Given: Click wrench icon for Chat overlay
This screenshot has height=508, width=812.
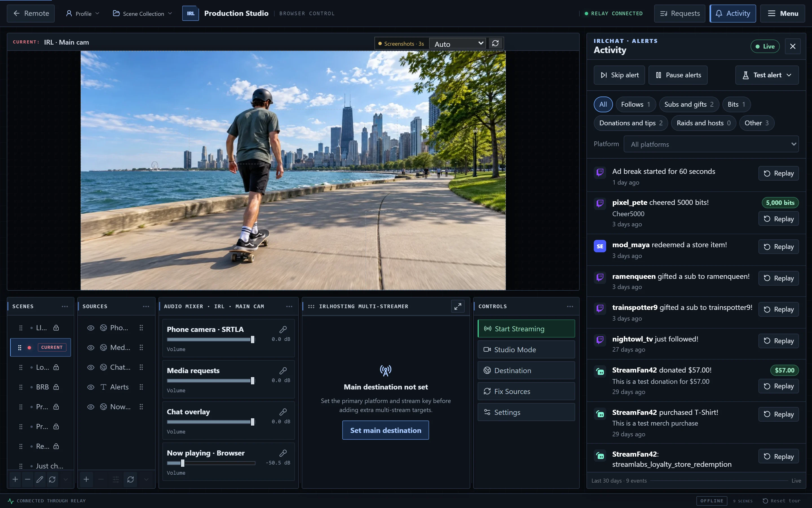Looking at the screenshot, I should (283, 412).
